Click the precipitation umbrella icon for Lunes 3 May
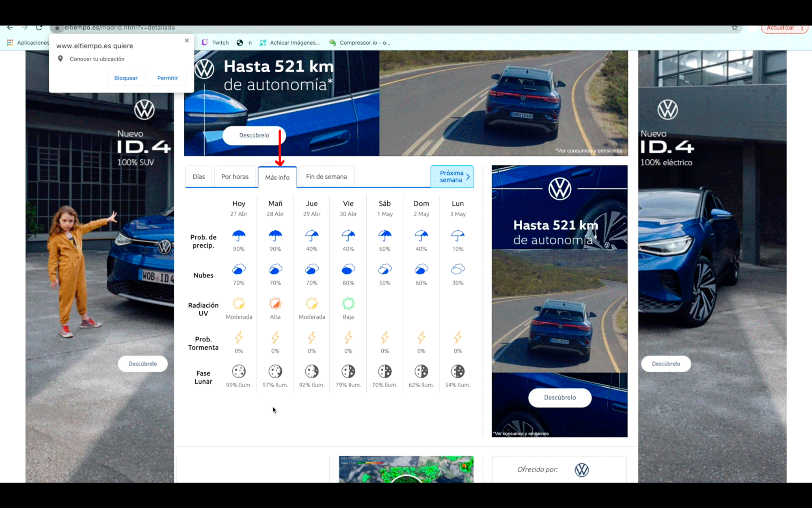Image resolution: width=812 pixels, height=508 pixels. click(458, 235)
